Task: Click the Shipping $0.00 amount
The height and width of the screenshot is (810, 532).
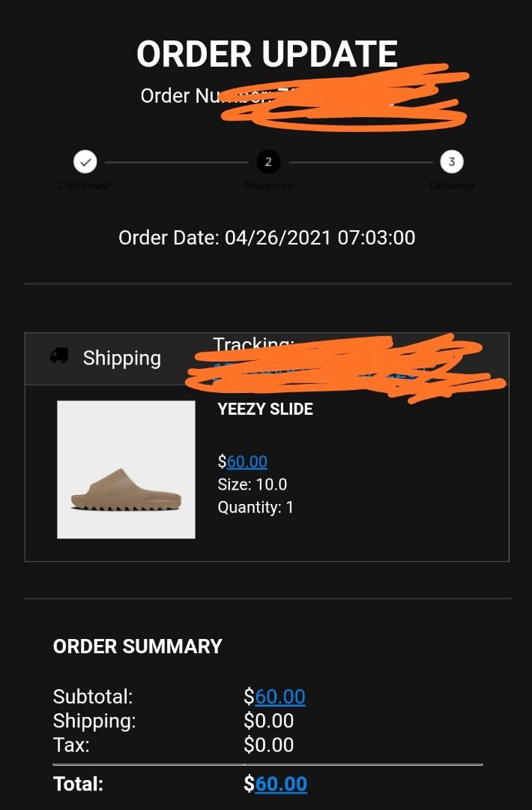Action: tap(269, 721)
